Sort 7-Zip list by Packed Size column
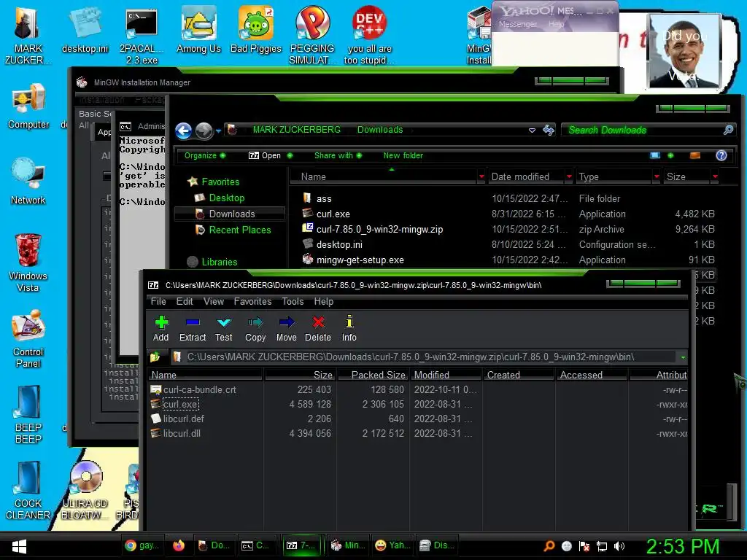Screen dimensions: 747x560 click(x=373, y=375)
